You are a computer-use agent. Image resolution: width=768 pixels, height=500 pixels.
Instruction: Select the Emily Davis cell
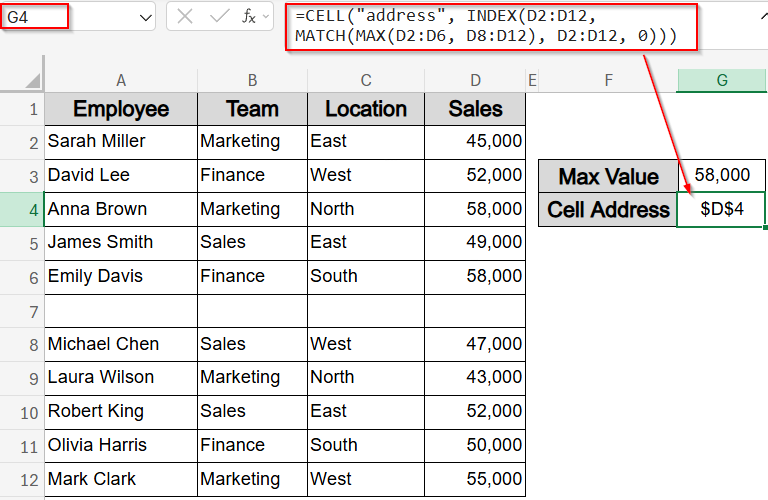pyautogui.click(x=121, y=277)
